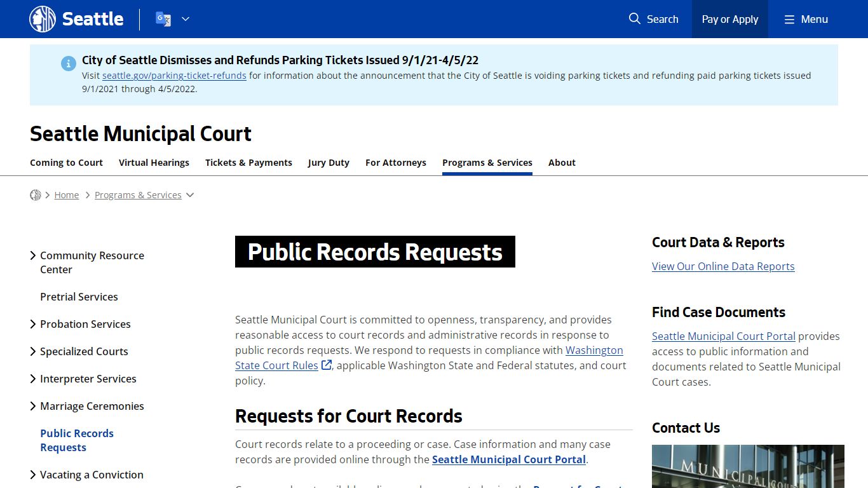Open Seattle Municipal Court Portal bold link
Screen dimensions: 868x488
(509, 459)
